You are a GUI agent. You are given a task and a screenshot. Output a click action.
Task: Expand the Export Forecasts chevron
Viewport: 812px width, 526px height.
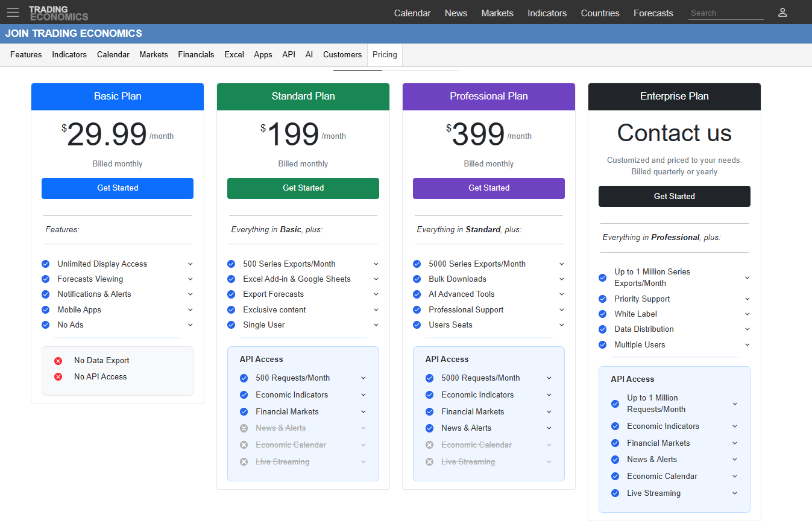click(376, 294)
